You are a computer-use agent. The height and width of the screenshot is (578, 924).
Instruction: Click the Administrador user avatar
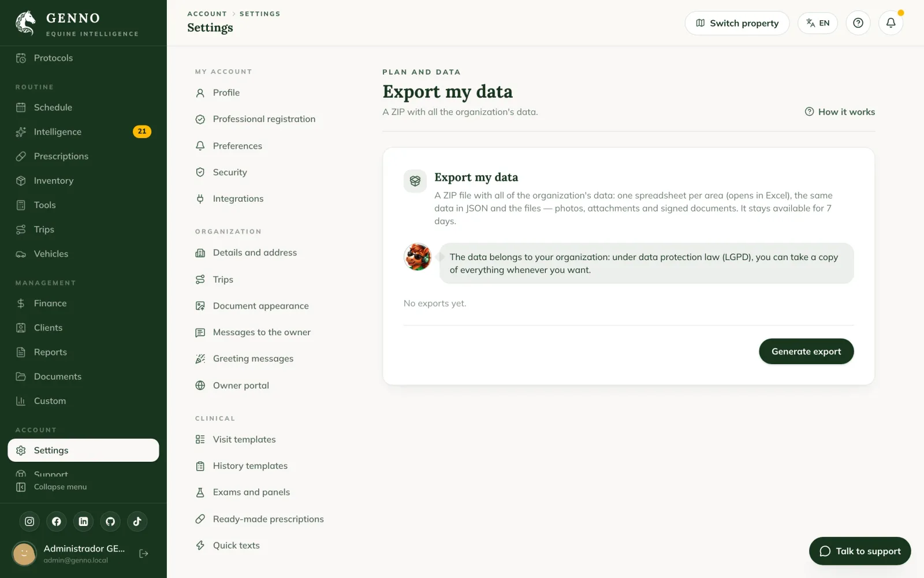coord(24,554)
